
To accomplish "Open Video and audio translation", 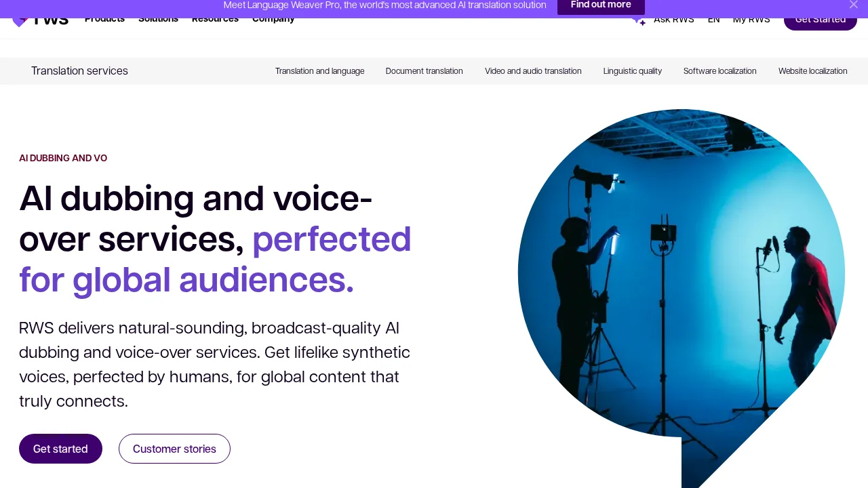I will tap(533, 71).
